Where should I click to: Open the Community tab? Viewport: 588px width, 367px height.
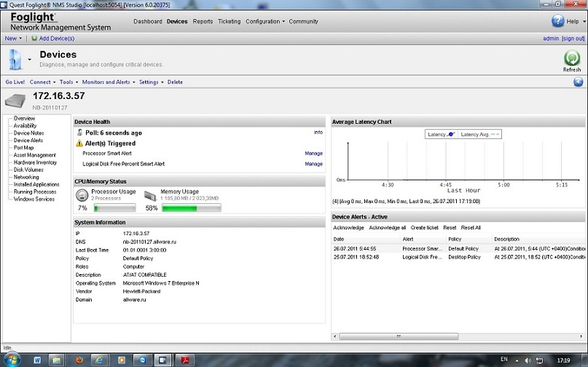click(x=303, y=21)
